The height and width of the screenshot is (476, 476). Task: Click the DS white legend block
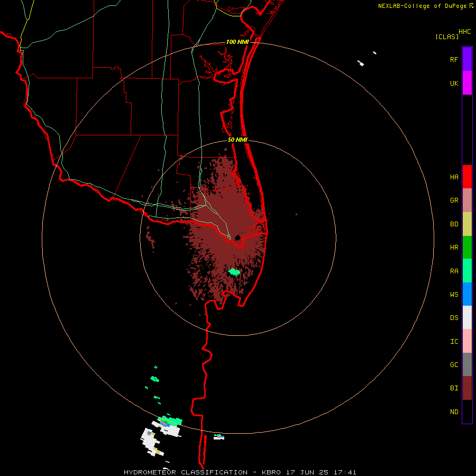pos(467,317)
